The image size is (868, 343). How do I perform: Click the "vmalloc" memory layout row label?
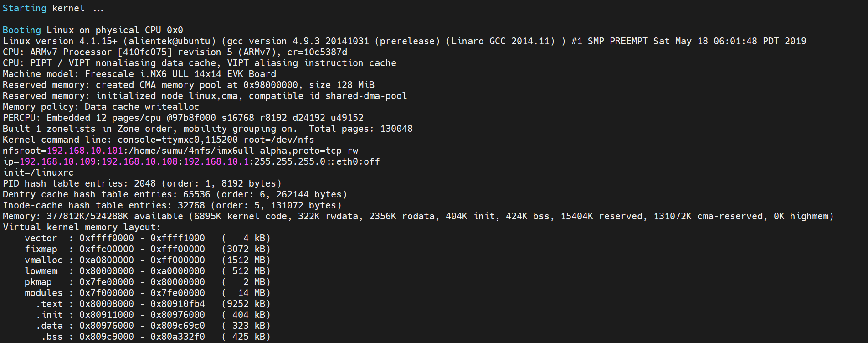(43, 260)
